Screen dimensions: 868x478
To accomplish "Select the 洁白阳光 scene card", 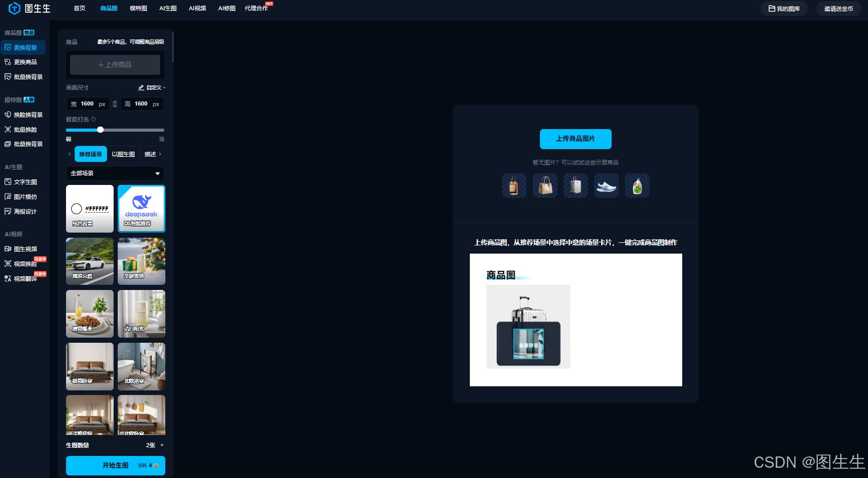I will pos(142,314).
